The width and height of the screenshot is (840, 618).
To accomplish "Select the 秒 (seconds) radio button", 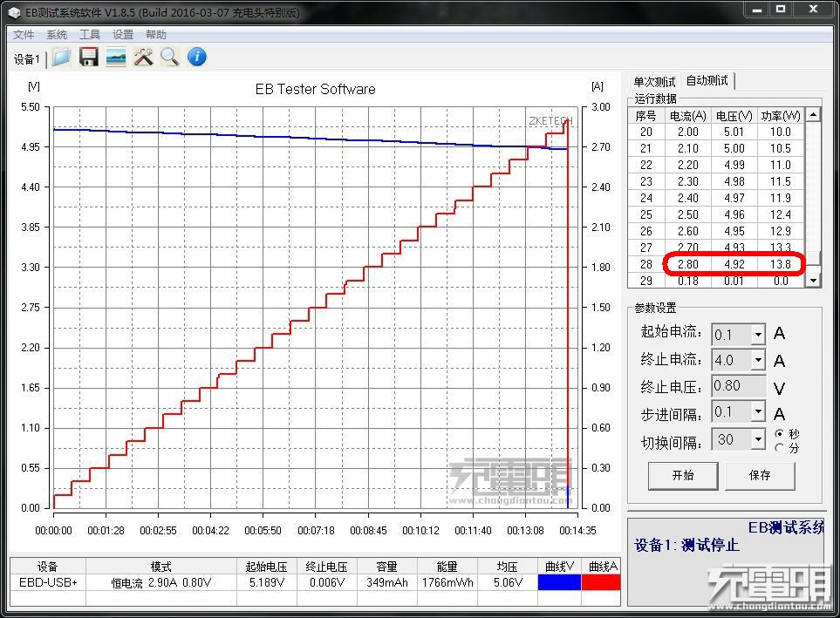I will tap(779, 433).
